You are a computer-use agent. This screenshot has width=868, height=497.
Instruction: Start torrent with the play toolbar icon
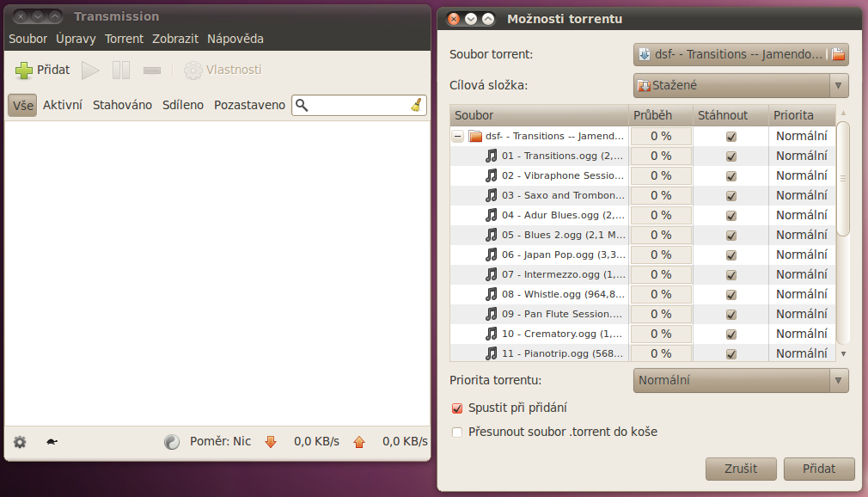(90, 71)
